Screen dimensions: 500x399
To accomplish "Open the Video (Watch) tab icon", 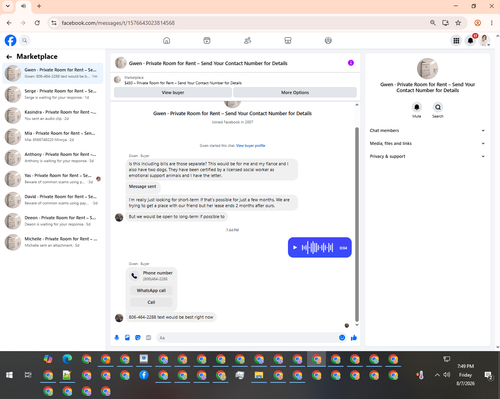I will (x=207, y=41).
